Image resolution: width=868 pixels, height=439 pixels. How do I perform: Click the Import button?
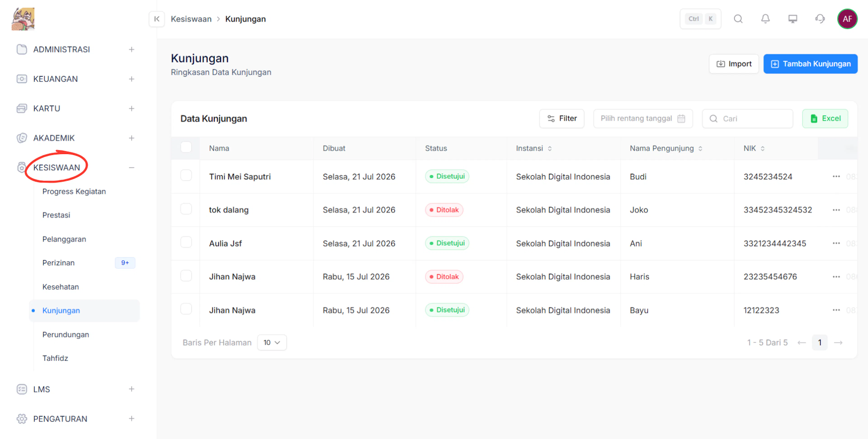coord(734,64)
